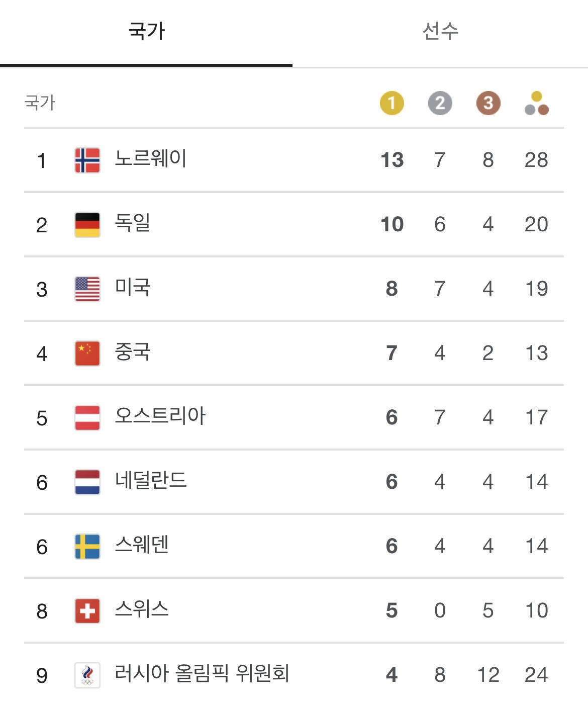Viewport: 588px width, 705px height.
Task: Click Norway's total medal count 28
Action: pyautogui.click(x=536, y=160)
